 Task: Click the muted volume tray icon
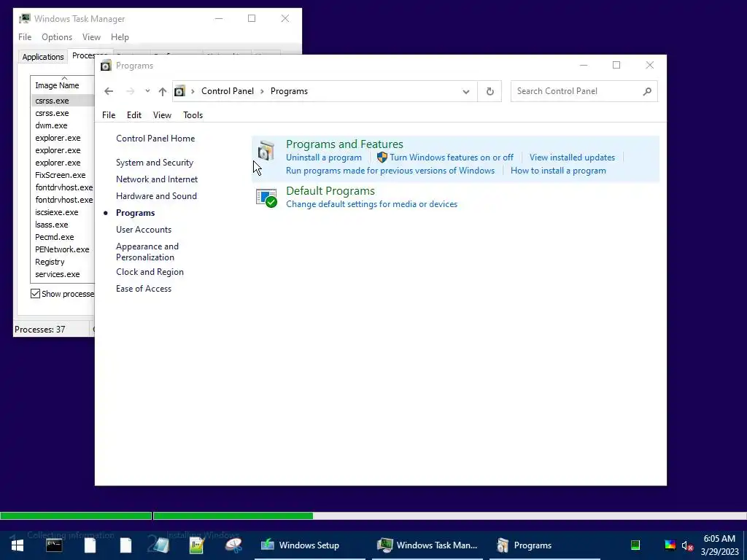tap(687, 545)
